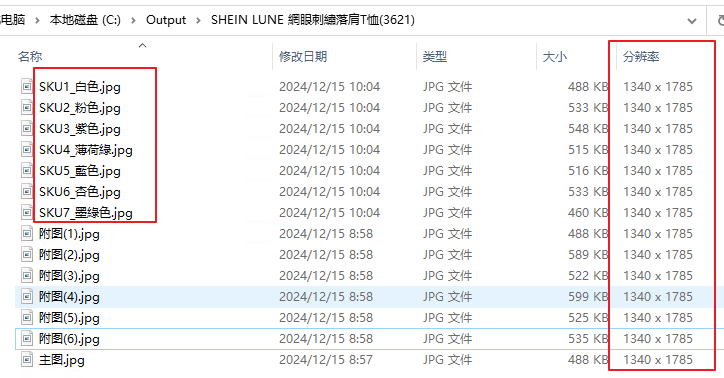The width and height of the screenshot is (724, 378).
Task: Select the file 附图(1).jpg
Action: (x=69, y=234)
